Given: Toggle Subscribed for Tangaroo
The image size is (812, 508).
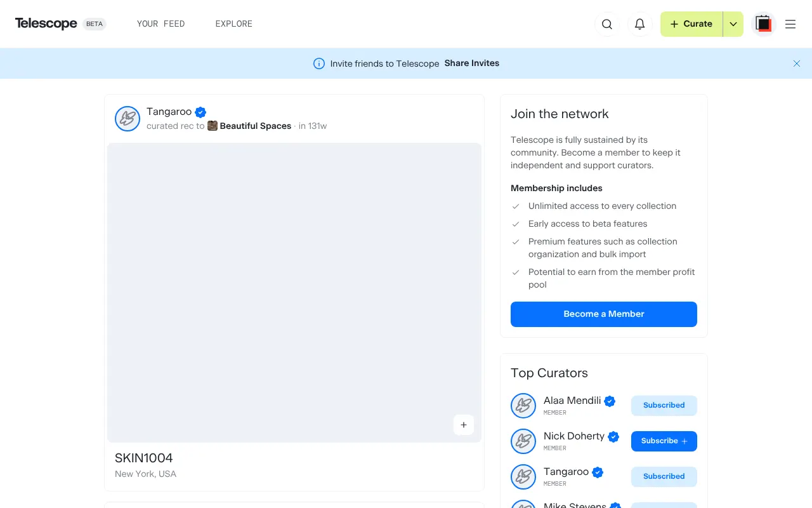Looking at the screenshot, I should point(664,477).
